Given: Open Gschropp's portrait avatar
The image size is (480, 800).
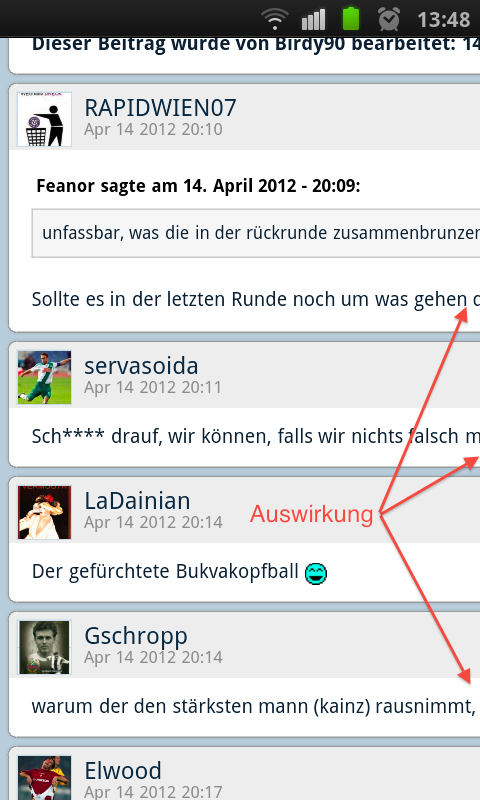Looking at the screenshot, I should click(x=44, y=647).
